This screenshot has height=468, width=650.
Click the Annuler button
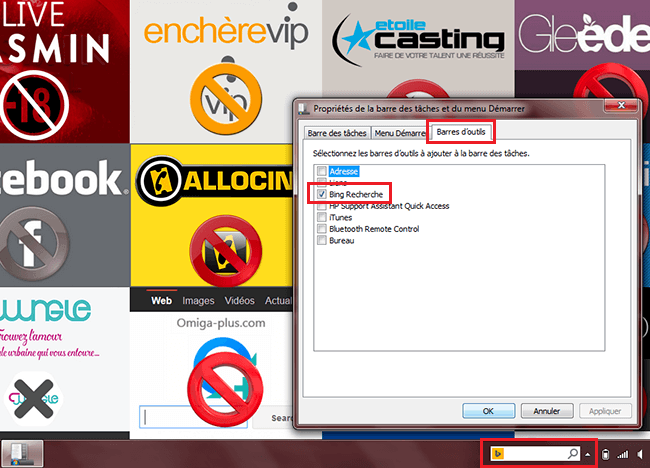coord(545,410)
